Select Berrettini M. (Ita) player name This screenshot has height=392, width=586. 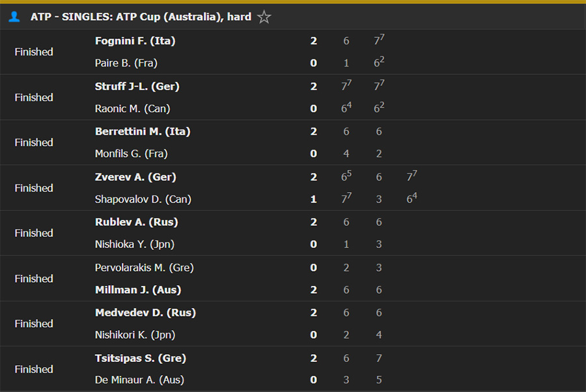143,132
